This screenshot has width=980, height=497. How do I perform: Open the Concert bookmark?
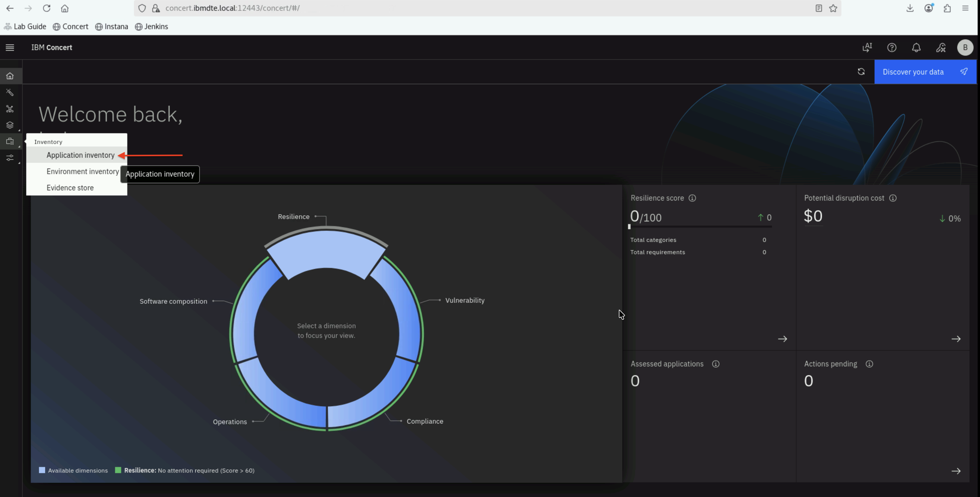pyautogui.click(x=70, y=27)
